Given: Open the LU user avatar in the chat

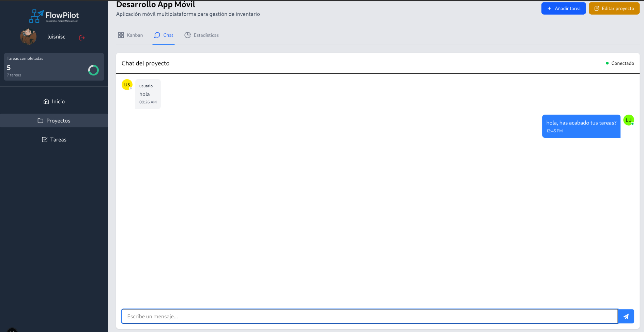Looking at the screenshot, I should pyautogui.click(x=629, y=120).
